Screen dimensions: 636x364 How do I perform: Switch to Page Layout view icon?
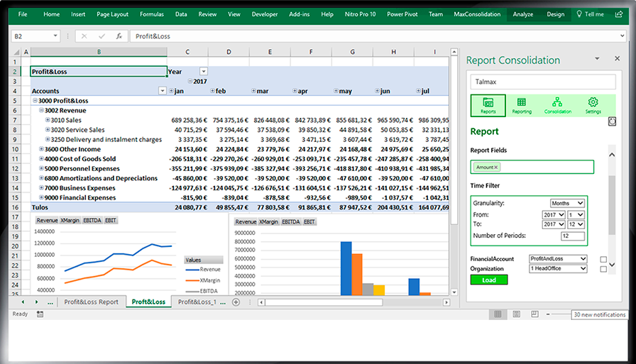(516, 314)
